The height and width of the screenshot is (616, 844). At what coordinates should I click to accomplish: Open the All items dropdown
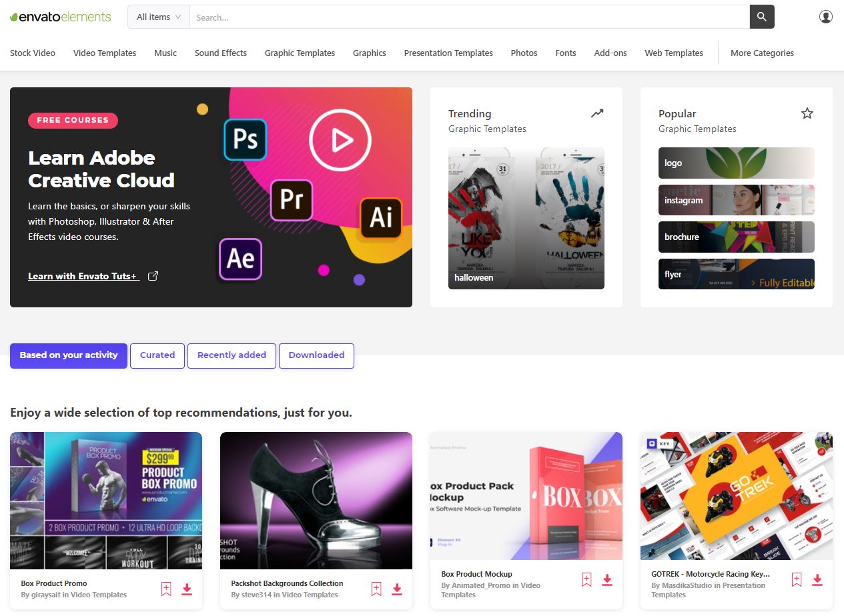point(159,17)
